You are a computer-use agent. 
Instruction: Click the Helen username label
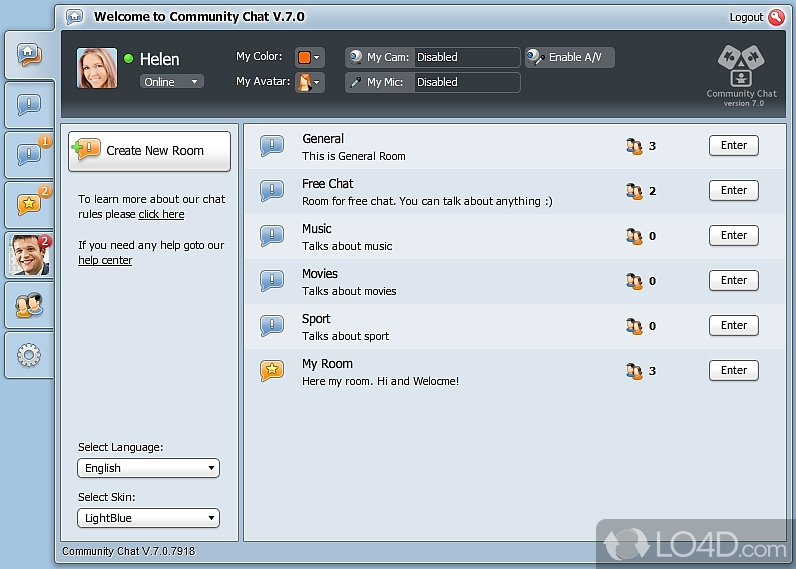[x=159, y=59]
